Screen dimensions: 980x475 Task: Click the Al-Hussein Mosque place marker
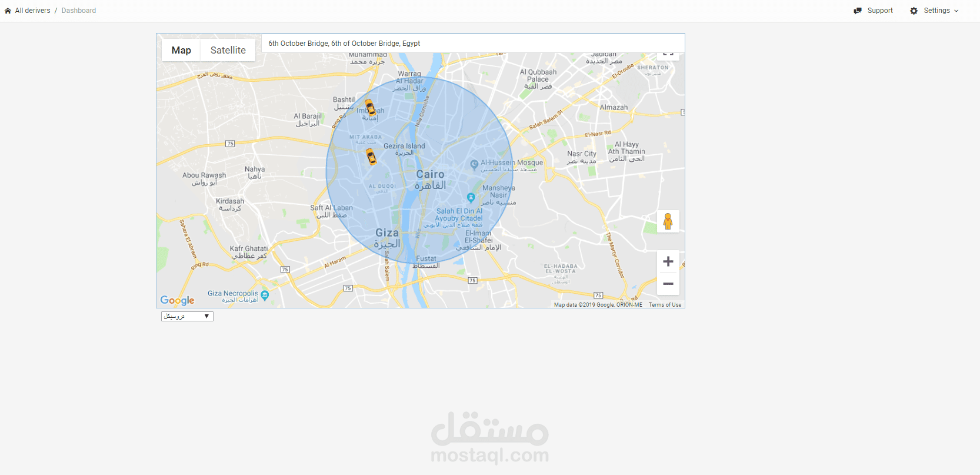point(474,164)
